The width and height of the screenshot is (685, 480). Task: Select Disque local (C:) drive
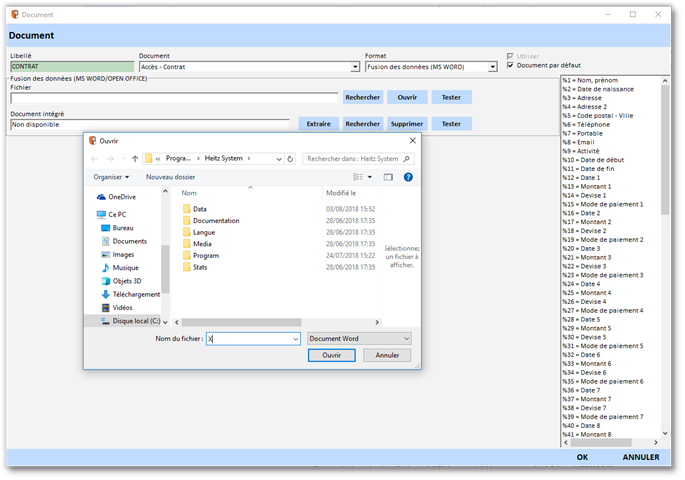pos(135,320)
